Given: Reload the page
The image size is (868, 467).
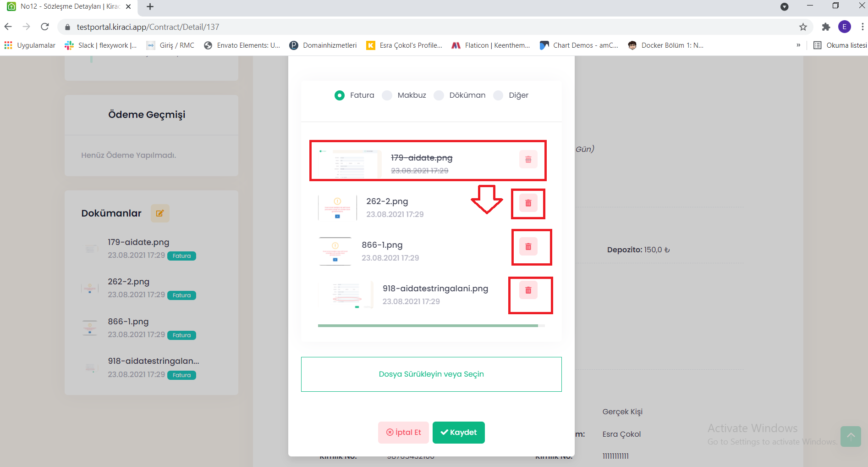Looking at the screenshot, I should tap(45, 27).
